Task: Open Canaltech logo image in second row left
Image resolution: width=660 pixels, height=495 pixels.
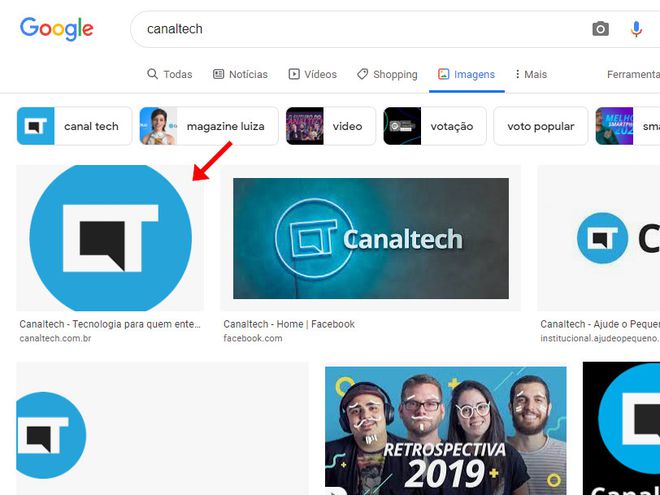Action: [162, 428]
